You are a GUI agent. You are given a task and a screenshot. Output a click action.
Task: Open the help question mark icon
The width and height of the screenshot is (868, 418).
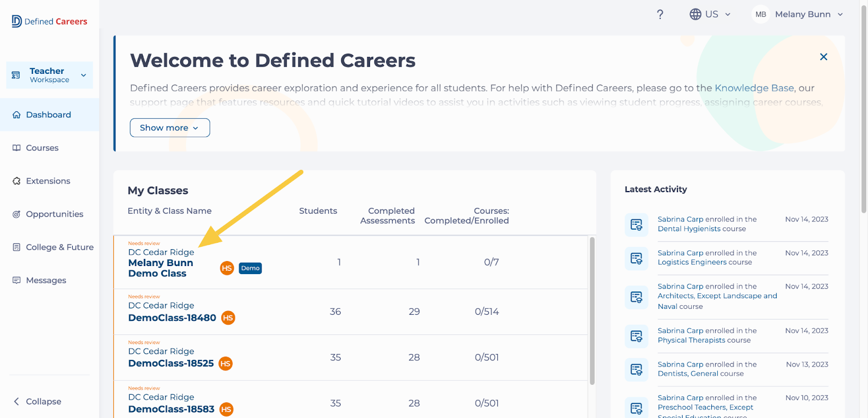coord(660,14)
